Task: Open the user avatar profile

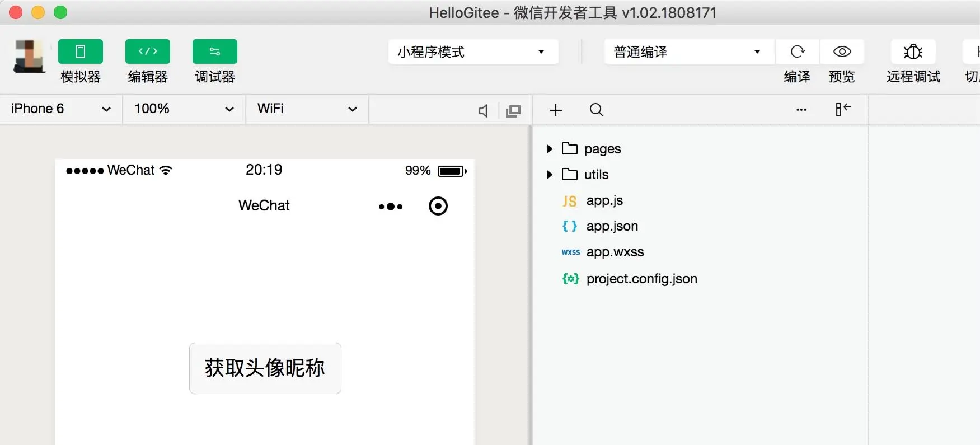Action: (x=29, y=56)
